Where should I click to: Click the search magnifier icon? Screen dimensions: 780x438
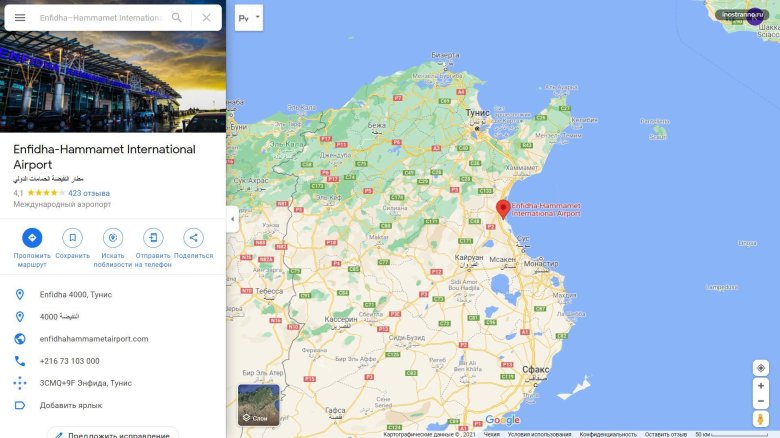[x=177, y=17]
